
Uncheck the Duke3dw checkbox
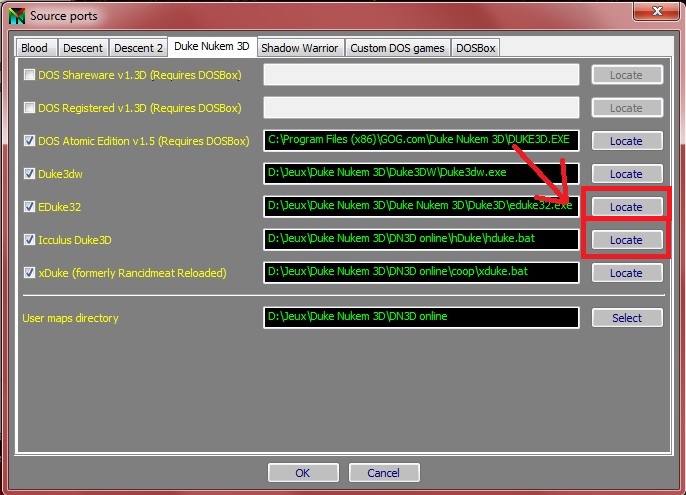(29, 174)
